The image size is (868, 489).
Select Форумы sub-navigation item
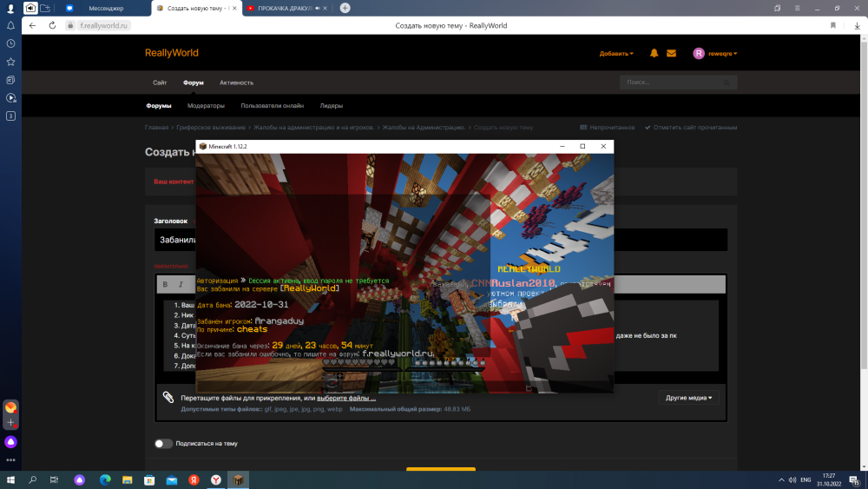158,106
